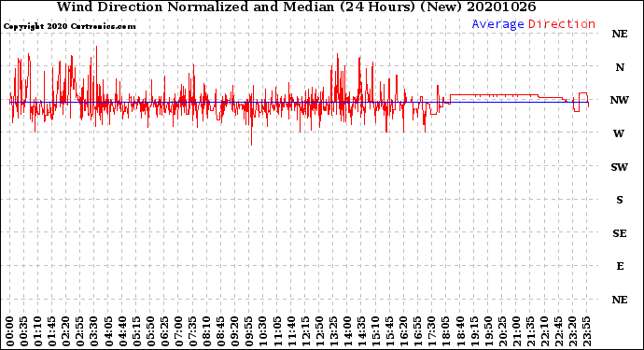Click the '05:15' time axis label

click(x=136, y=331)
